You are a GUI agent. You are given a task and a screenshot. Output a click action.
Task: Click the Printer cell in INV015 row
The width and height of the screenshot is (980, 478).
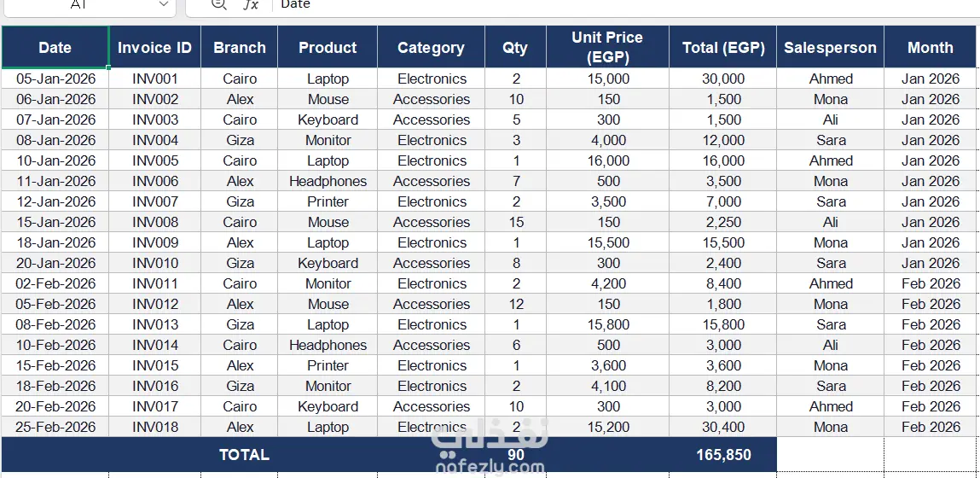tap(328, 365)
